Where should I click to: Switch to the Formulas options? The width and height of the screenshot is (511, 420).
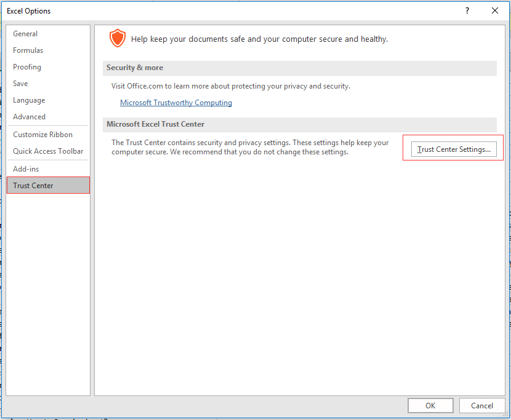28,50
